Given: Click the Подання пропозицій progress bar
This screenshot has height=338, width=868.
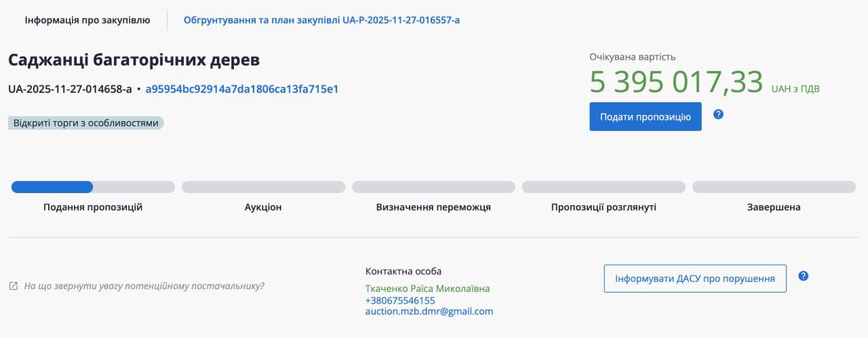Looking at the screenshot, I should tap(93, 187).
